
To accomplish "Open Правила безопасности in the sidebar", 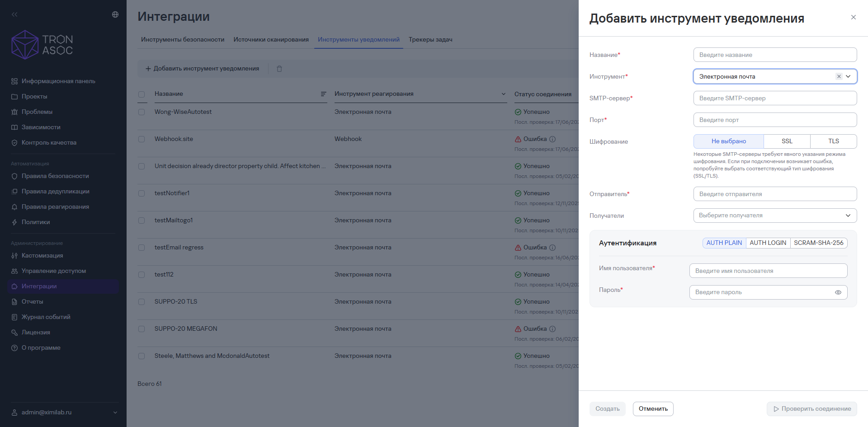I will [55, 176].
